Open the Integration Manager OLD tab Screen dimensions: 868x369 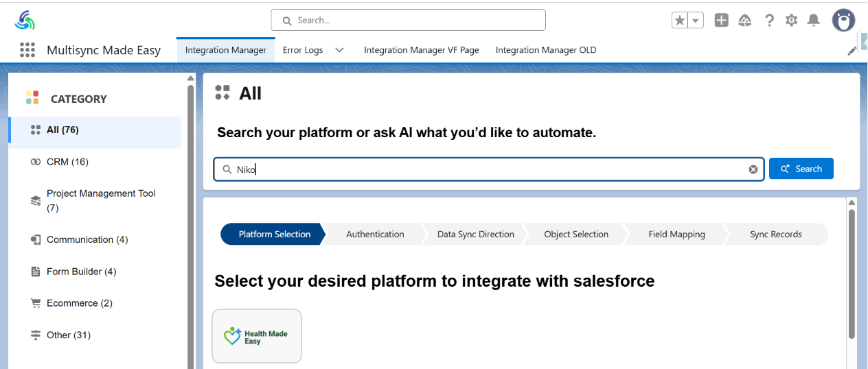[546, 50]
